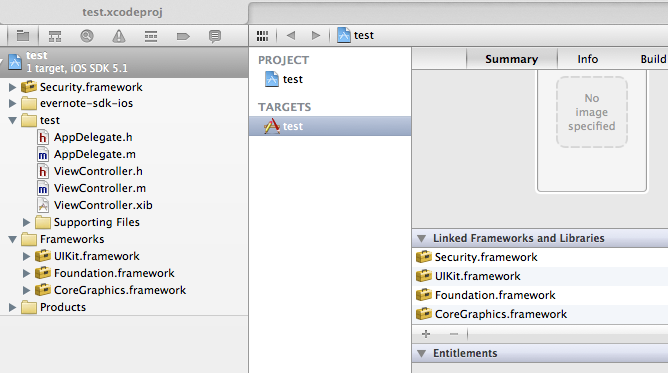The width and height of the screenshot is (668, 373).
Task: Open the Issue navigator warning icon
Action: (x=118, y=36)
